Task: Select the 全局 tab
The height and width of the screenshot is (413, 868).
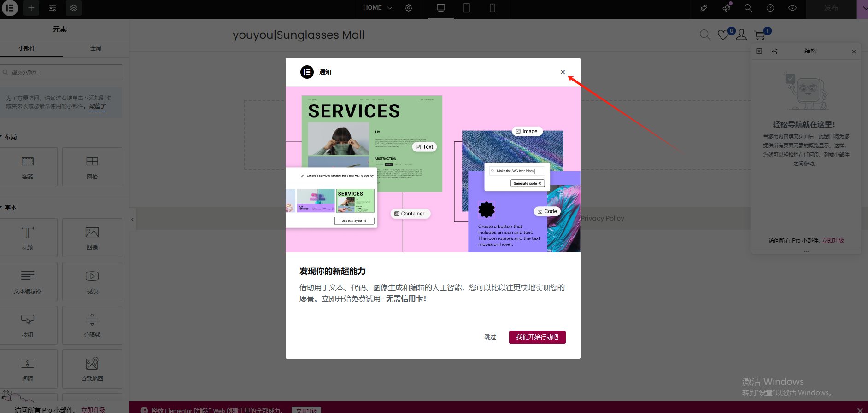Action: click(96, 48)
